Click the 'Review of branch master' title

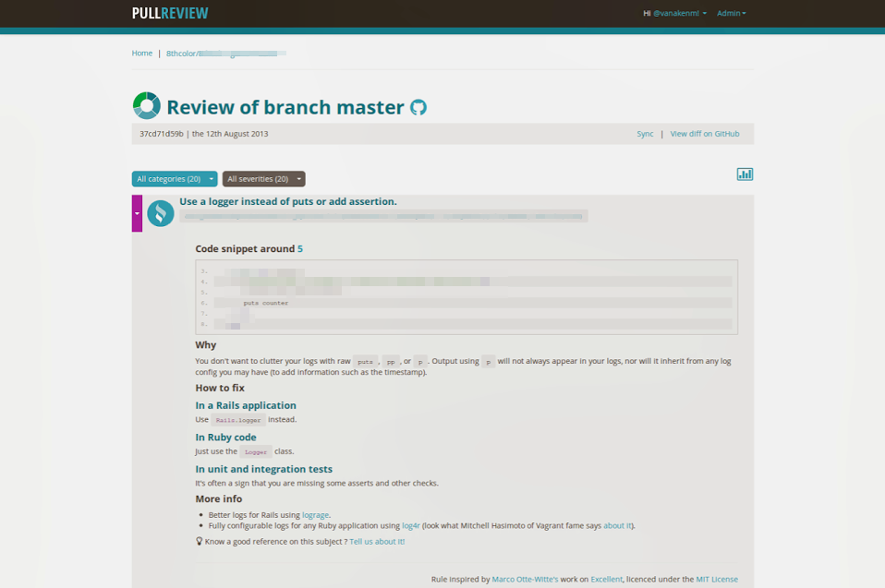click(x=285, y=107)
